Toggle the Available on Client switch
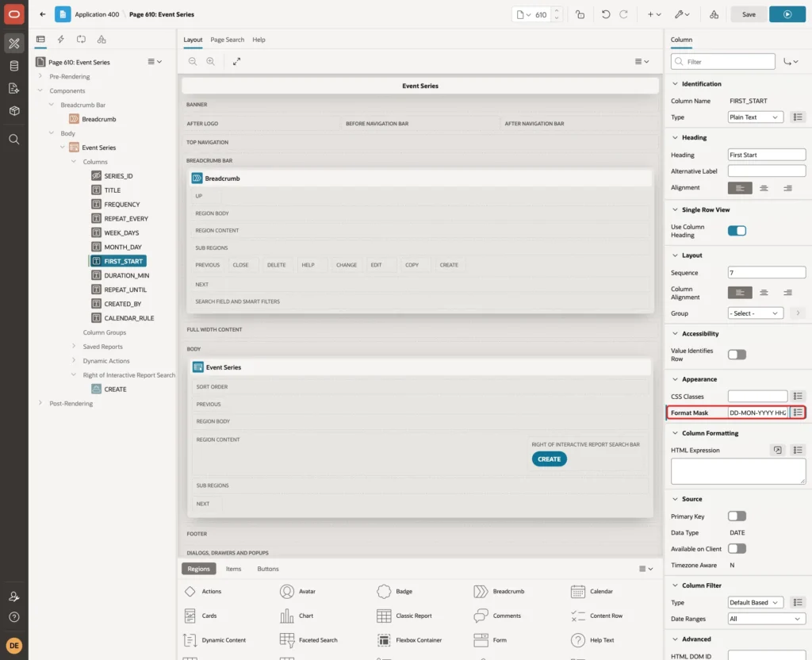812x660 pixels. (x=737, y=549)
